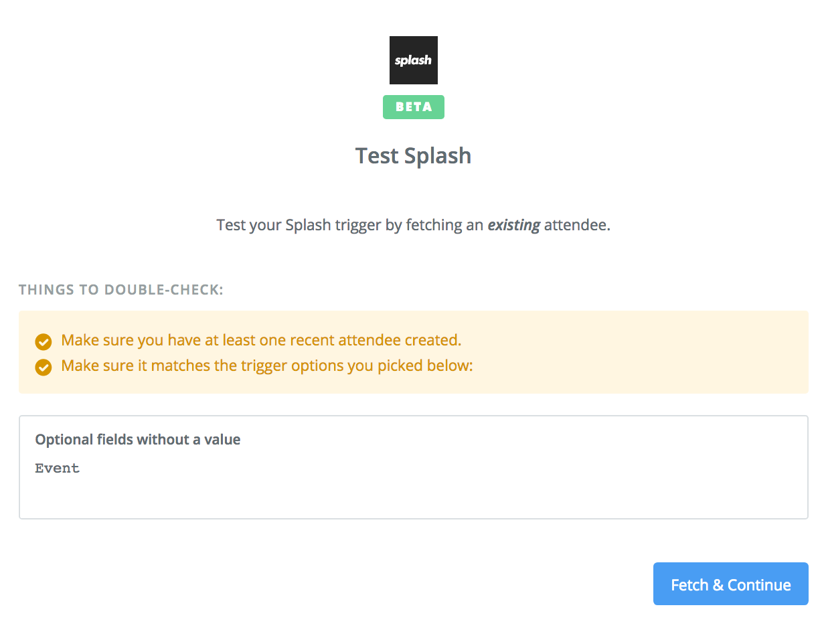822x644 pixels.
Task: Click the word Splash in the description
Action: (309, 225)
